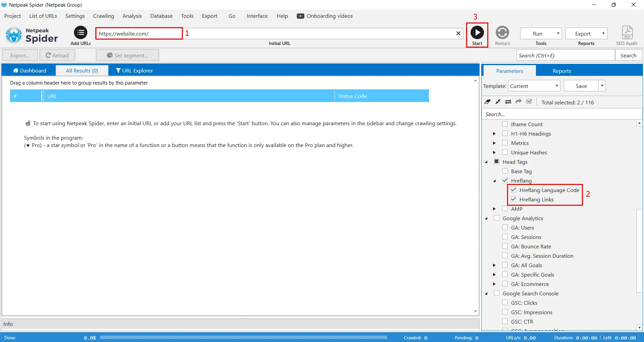Open the Run tools dropdown

541,34
